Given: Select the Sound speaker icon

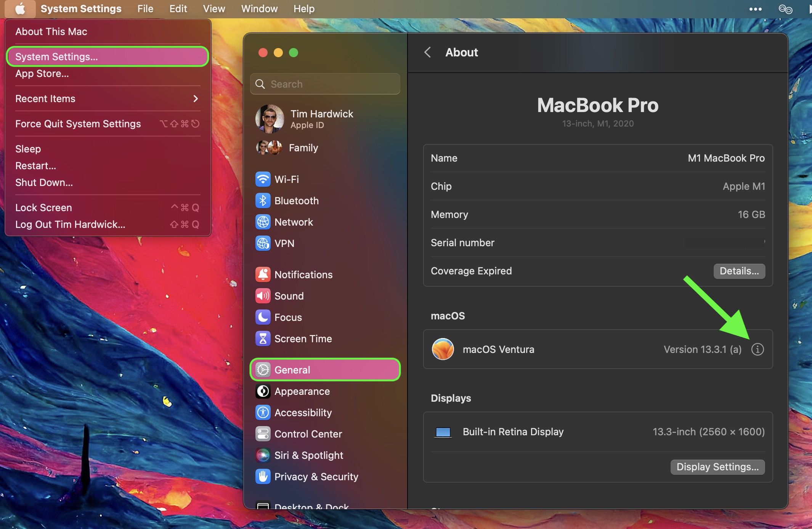Looking at the screenshot, I should 263,296.
